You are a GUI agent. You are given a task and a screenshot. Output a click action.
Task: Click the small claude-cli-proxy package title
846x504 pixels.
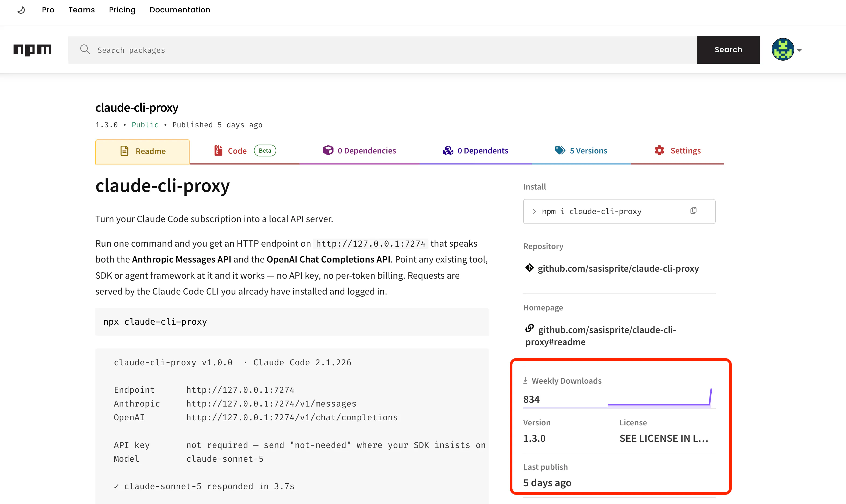(x=137, y=108)
